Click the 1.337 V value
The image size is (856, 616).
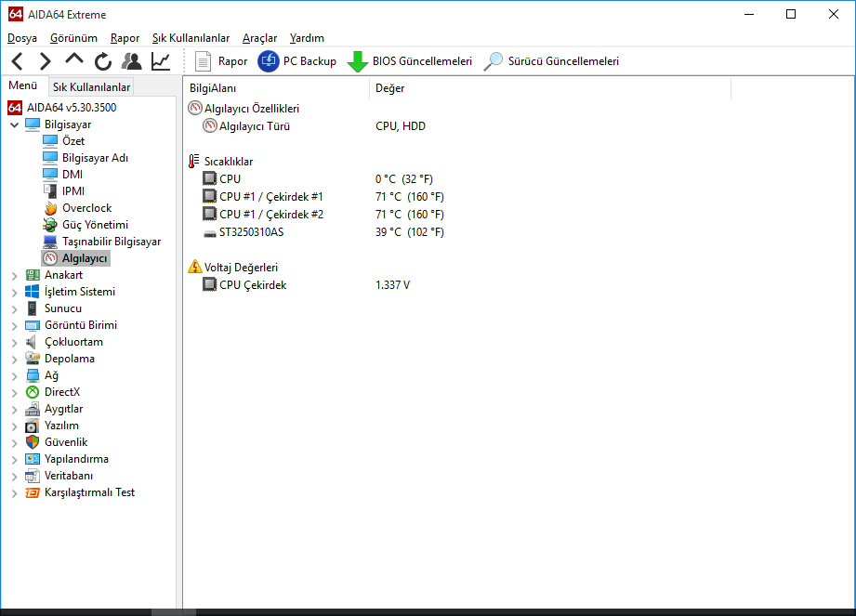pos(392,285)
